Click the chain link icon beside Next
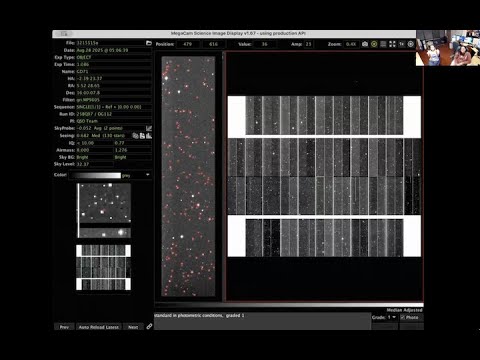480x360 pixels. pos(149,326)
